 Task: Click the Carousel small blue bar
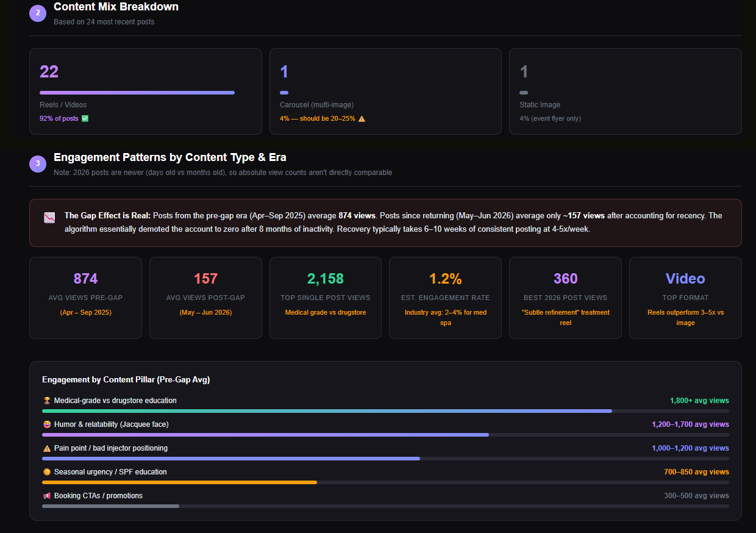click(284, 93)
